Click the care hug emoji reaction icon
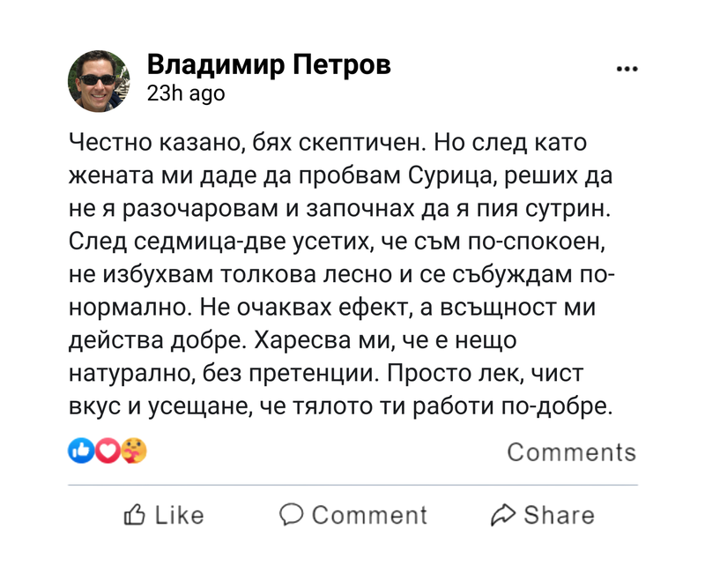This screenshot has width=705, height=588. click(134, 451)
